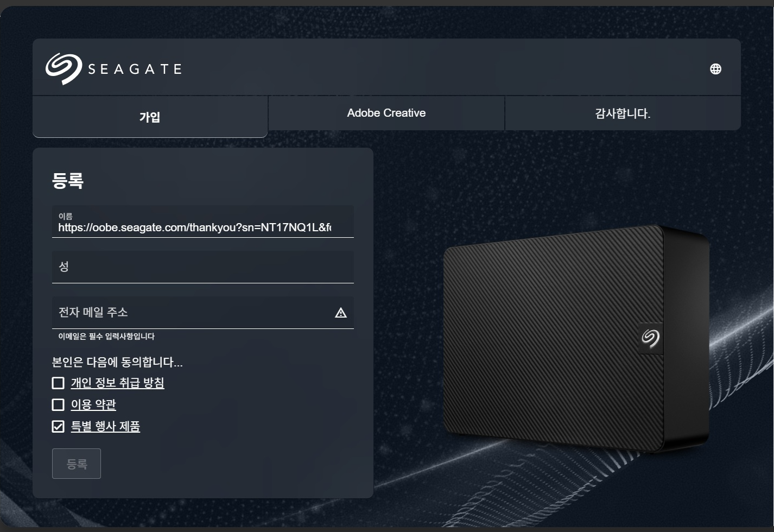Click the SEAGATE wordmark text
This screenshot has height=532, width=774.
pos(135,69)
